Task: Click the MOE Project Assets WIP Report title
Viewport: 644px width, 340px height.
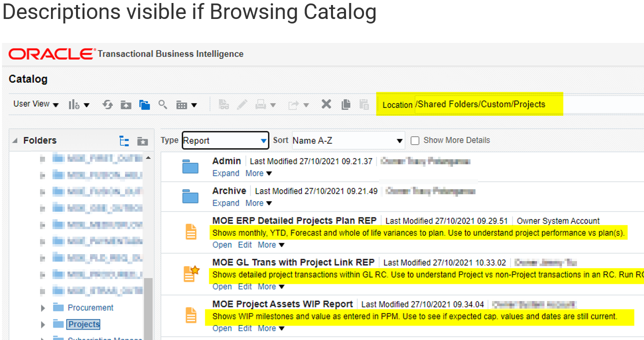Action: click(282, 304)
